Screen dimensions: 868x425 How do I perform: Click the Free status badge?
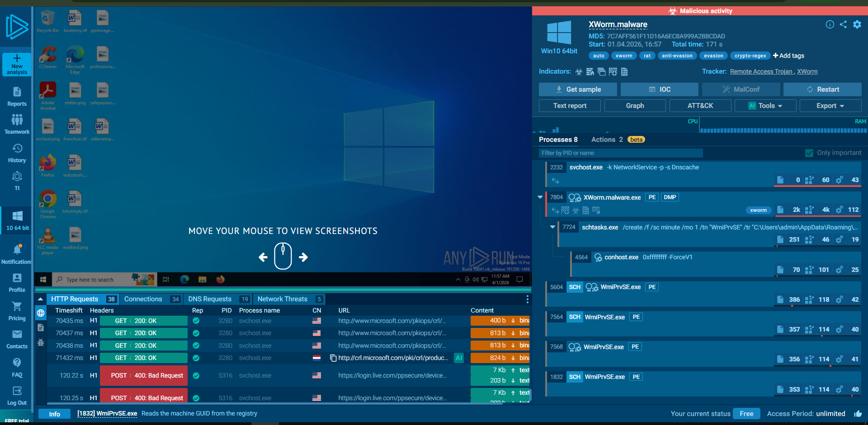pyautogui.click(x=746, y=414)
